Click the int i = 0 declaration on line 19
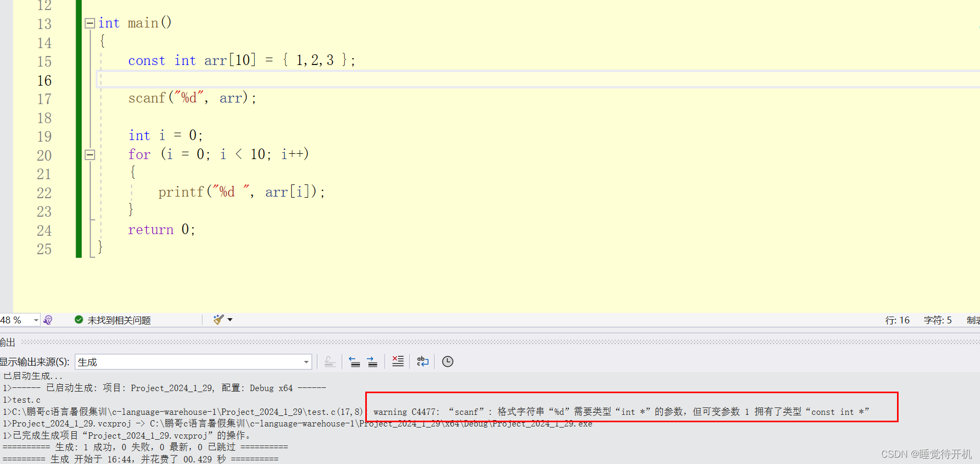The width and height of the screenshot is (980, 464). click(x=165, y=136)
